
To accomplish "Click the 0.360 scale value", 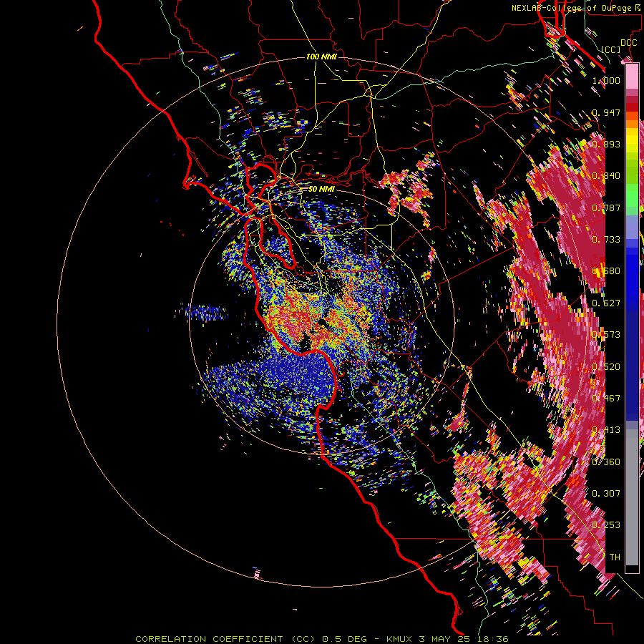I will tap(606, 462).
